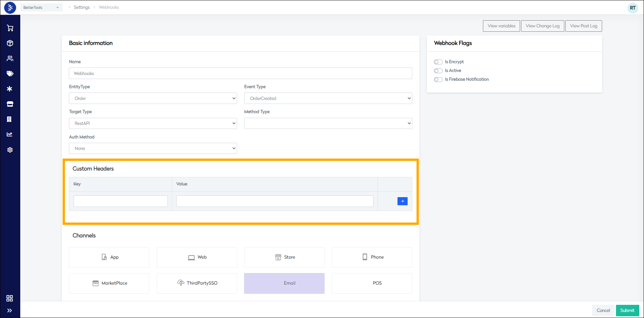Open Settings via the gear icon
Screen dimensions: 644x318
point(10,150)
